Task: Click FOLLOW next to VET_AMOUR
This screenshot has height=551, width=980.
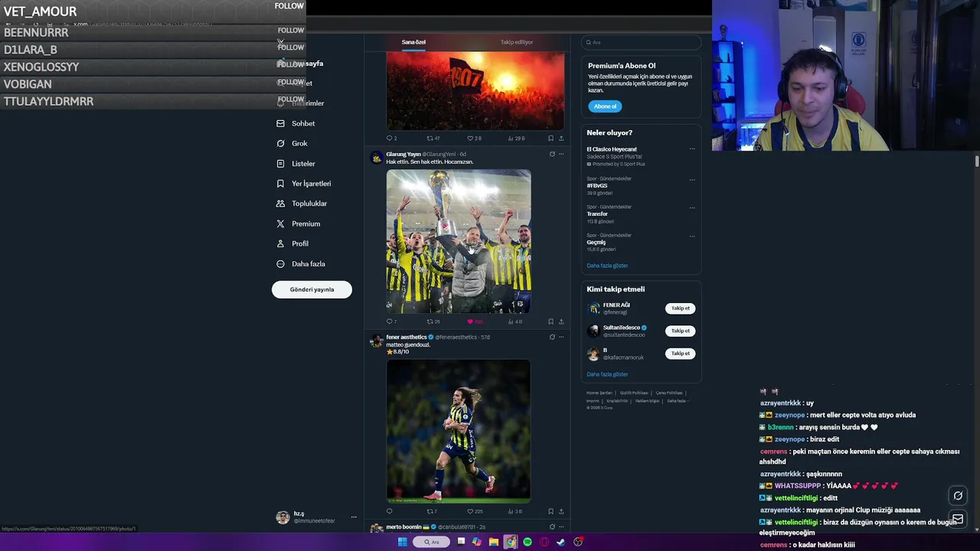Action: click(x=289, y=6)
